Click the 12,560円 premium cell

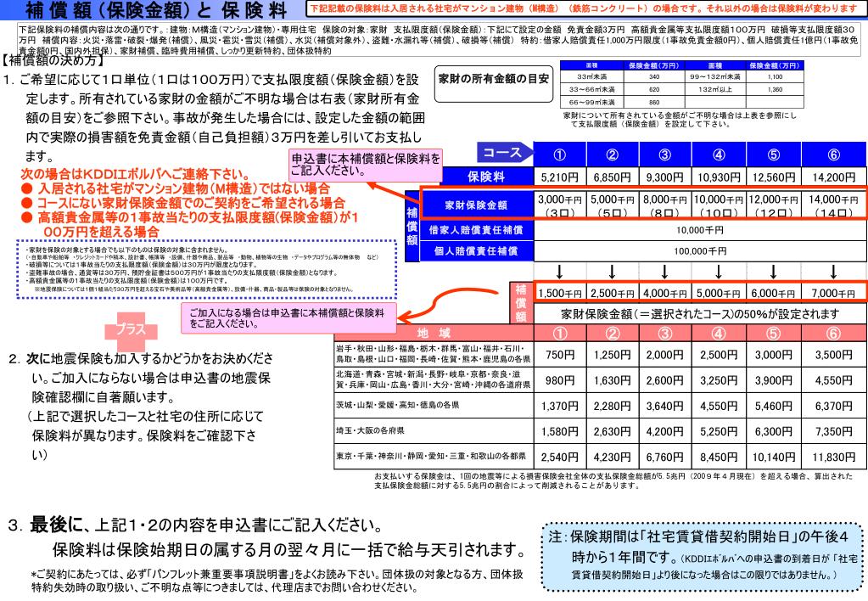pyautogui.click(x=773, y=177)
